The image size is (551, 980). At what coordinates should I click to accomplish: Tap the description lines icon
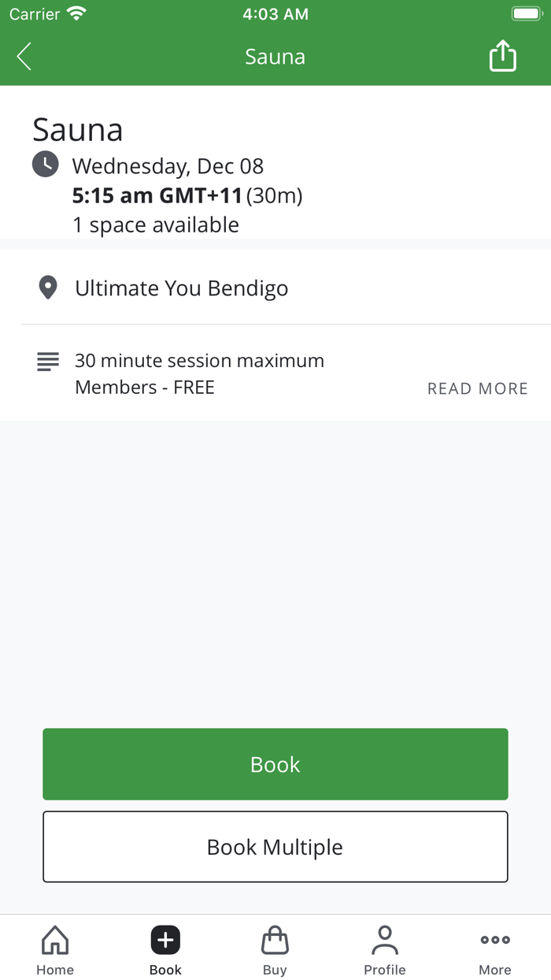[x=48, y=362]
